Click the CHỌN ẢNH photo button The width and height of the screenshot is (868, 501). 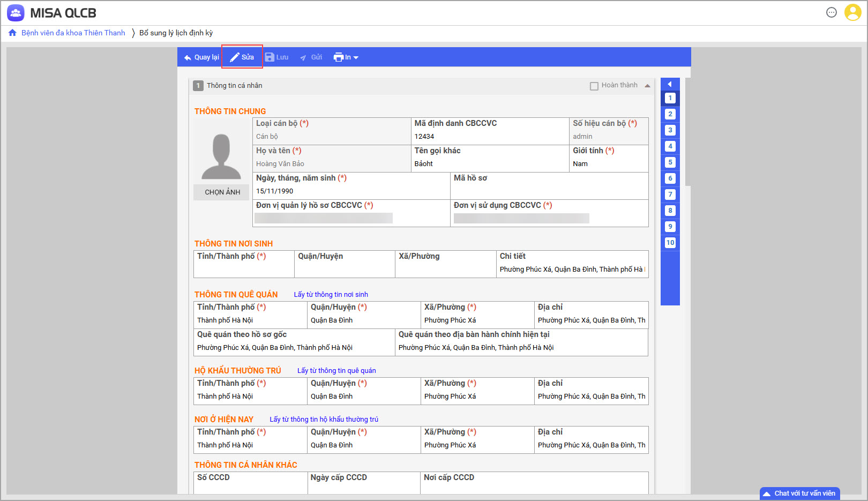point(222,192)
